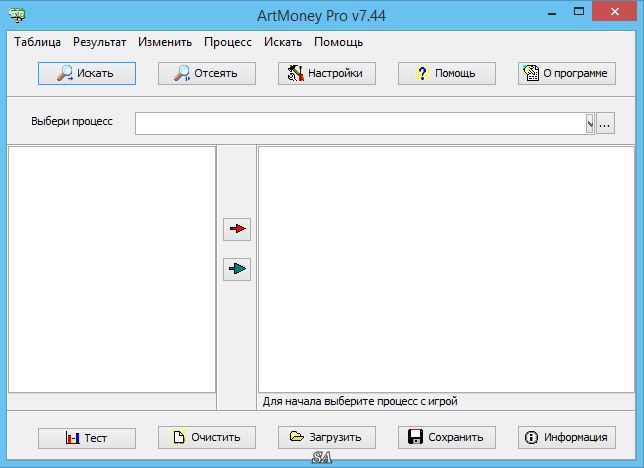This screenshot has height=468, width=644.
Task: Click Сохранить to save the table
Action: (446, 438)
